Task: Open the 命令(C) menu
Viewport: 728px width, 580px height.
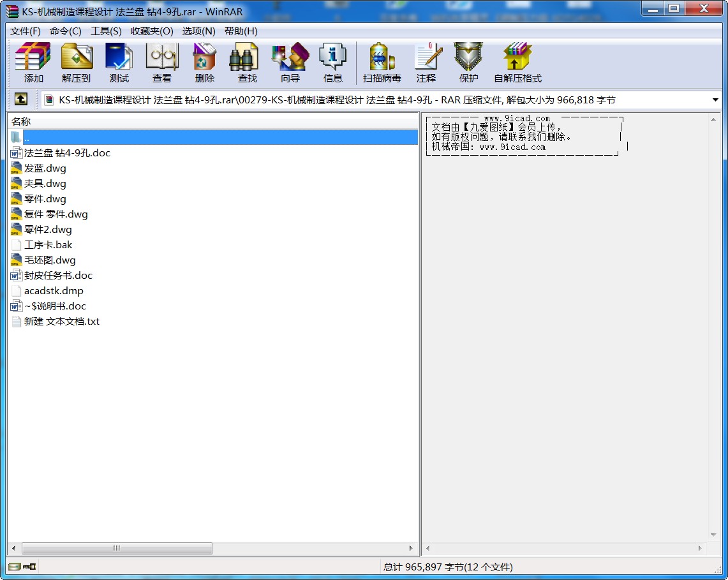Action: pyautogui.click(x=66, y=31)
